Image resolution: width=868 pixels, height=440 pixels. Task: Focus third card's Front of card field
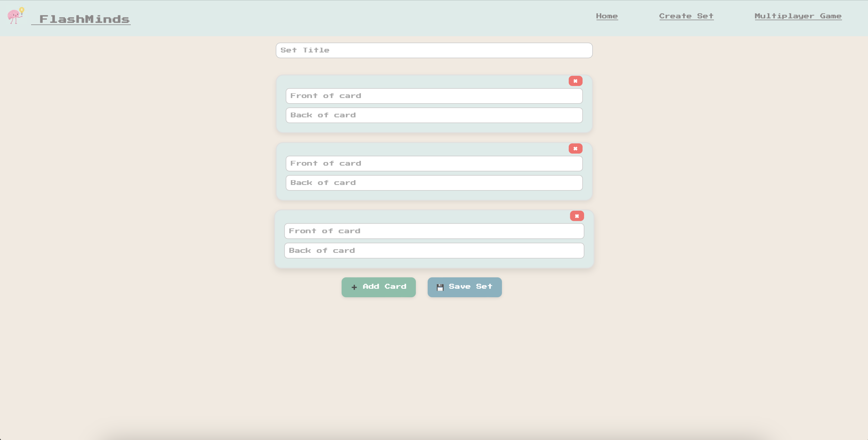pyautogui.click(x=434, y=231)
